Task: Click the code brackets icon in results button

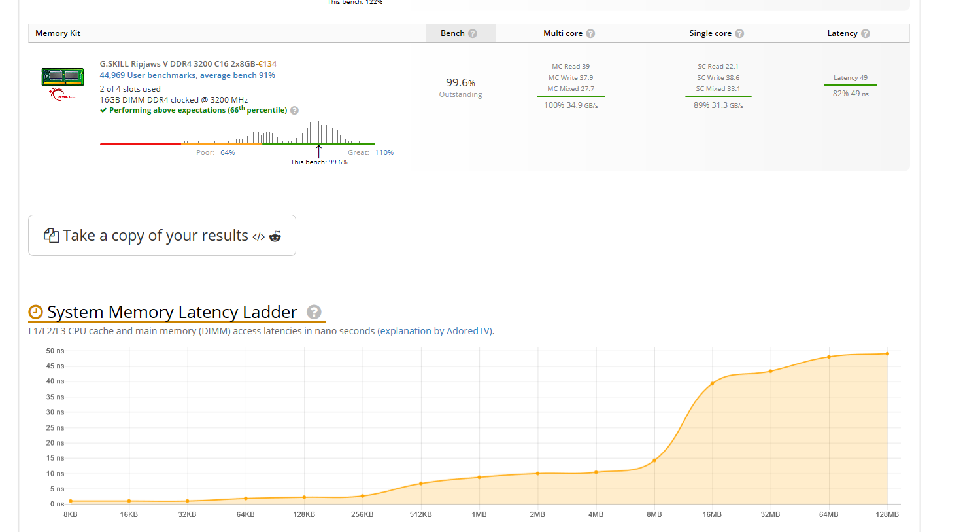Action: 259,237
